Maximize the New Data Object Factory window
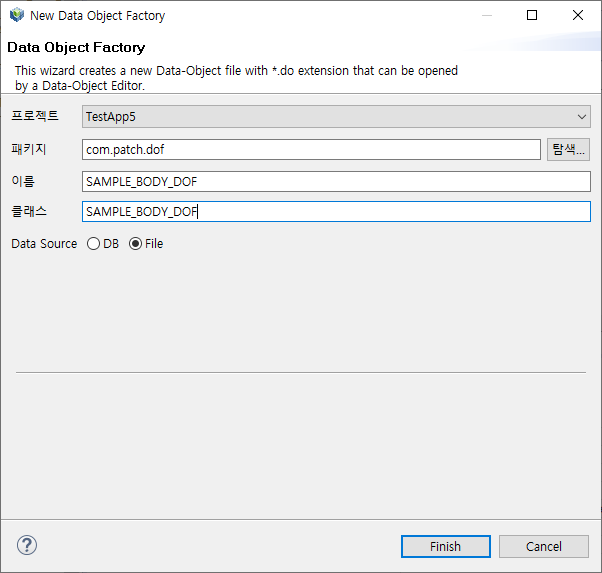The image size is (602, 573). 532,15
